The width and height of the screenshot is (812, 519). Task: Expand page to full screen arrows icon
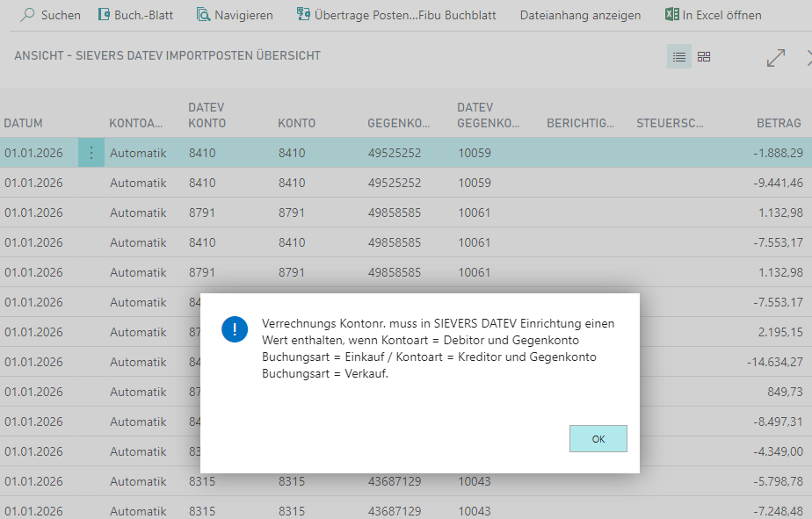(776, 58)
